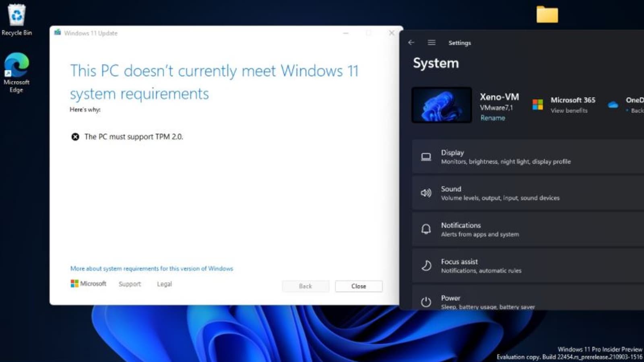The width and height of the screenshot is (644, 362).
Task: Click the Display monitor icon
Action: pyautogui.click(x=426, y=157)
